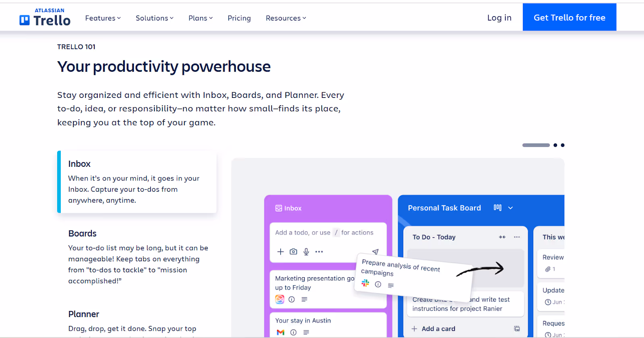Click clock icon on Your stay in Austin card
This screenshot has height=338, width=644.
(293, 332)
